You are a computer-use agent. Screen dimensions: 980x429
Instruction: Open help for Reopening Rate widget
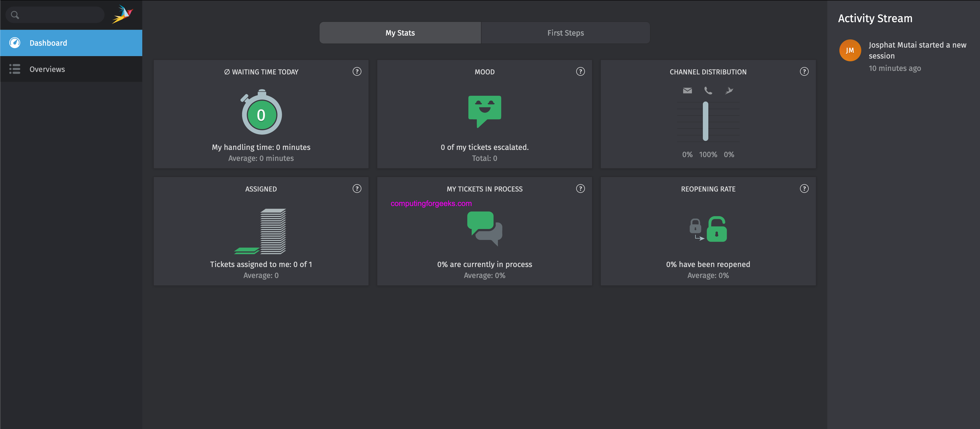tap(804, 189)
